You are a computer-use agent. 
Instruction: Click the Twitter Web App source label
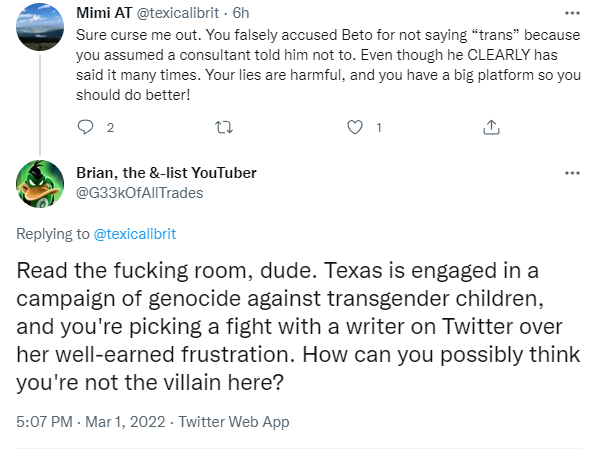(234, 422)
